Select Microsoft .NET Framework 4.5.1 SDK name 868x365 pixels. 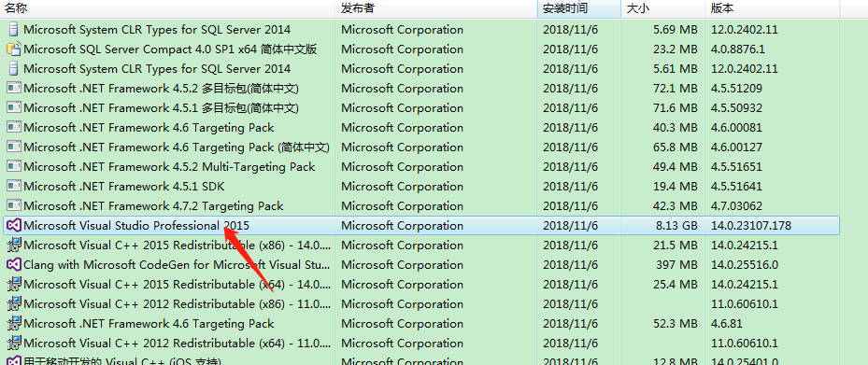124,187
